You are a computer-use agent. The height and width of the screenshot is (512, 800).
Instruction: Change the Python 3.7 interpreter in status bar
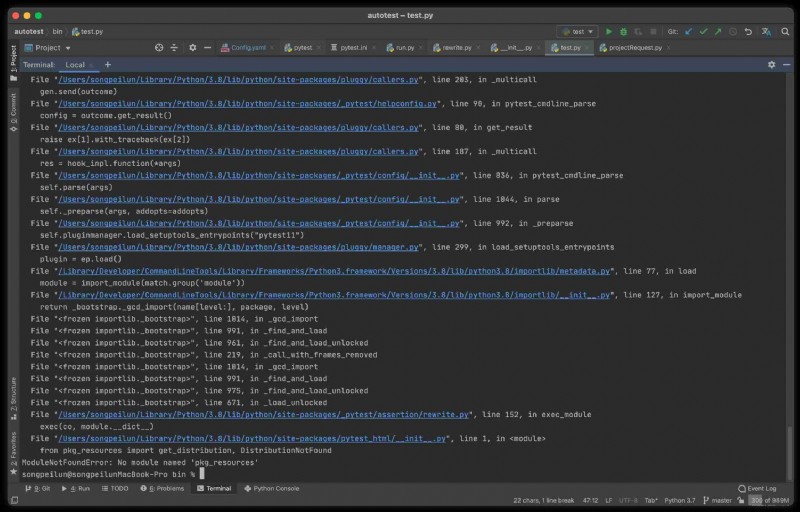[x=680, y=500]
